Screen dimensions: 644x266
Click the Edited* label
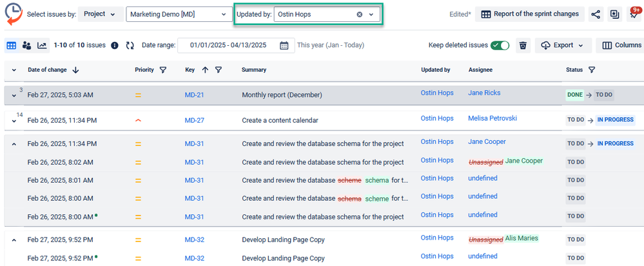(x=460, y=14)
